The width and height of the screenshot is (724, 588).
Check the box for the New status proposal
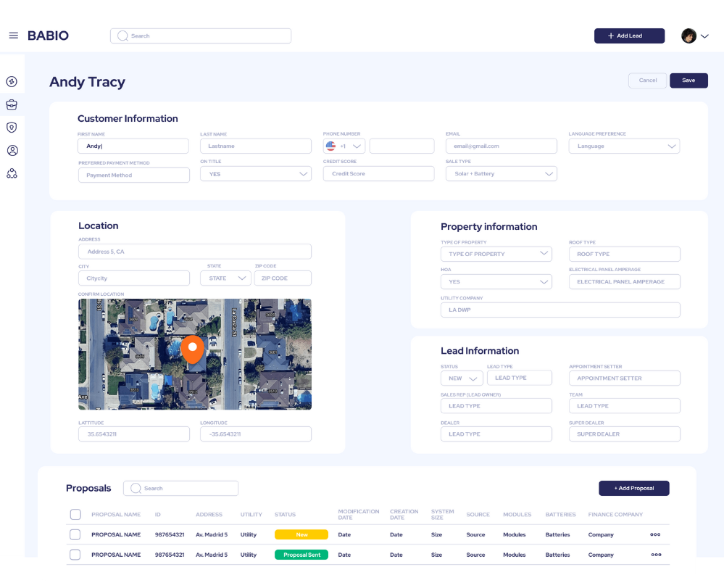coord(75,534)
